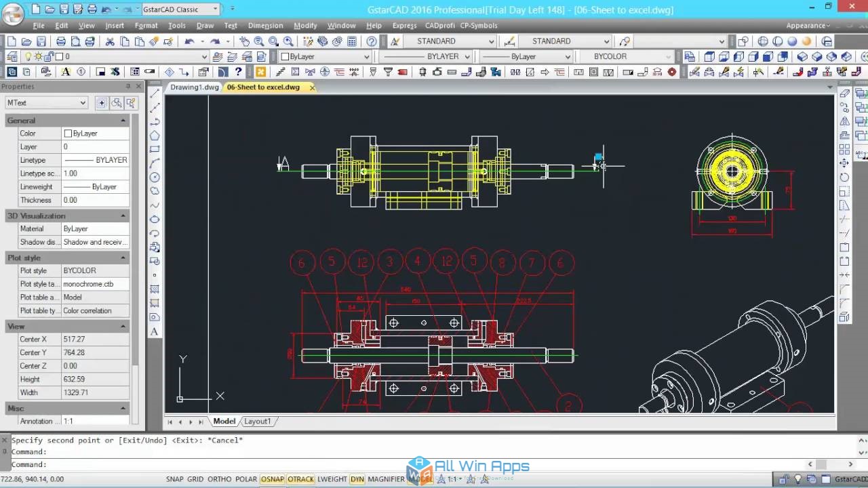Collapse the General properties section

pyautogui.click(x=123, y=120)
